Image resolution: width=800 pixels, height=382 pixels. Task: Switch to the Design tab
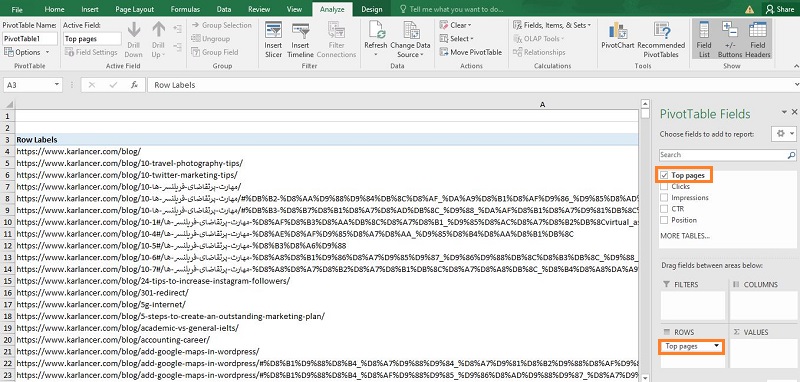tap(371, 9)
